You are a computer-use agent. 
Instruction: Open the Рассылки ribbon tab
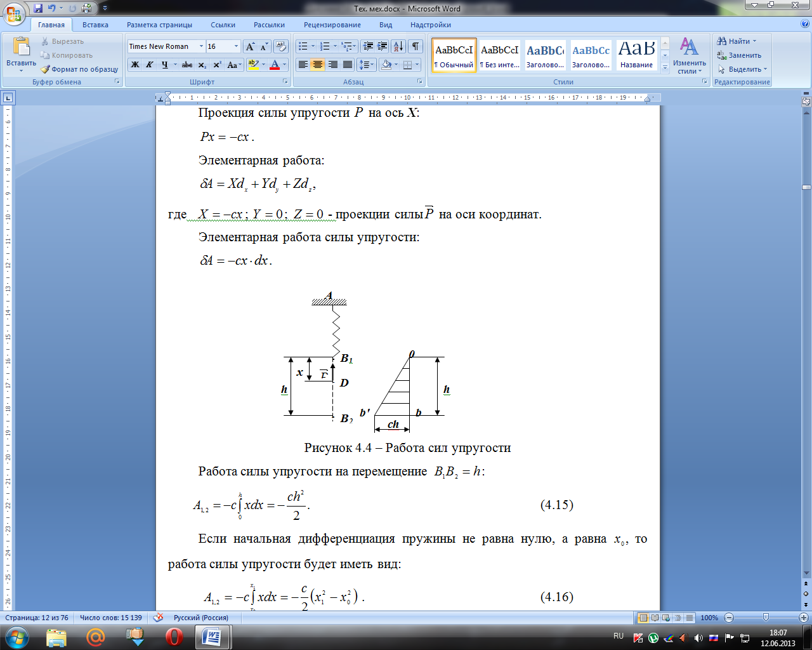coord(269,25)
